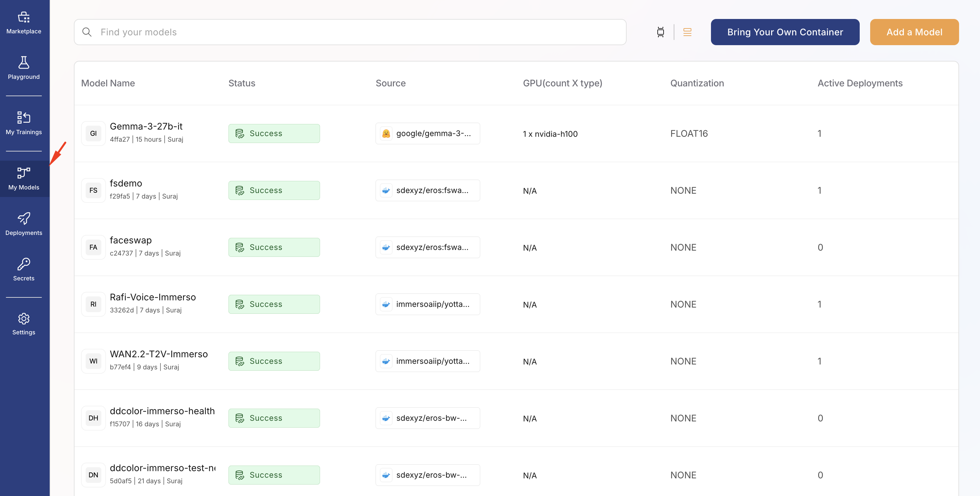Image resolution: width=980 pixels, height=496 pixels.
Task: Switch to card grid view
Action: tap(660, 32)
